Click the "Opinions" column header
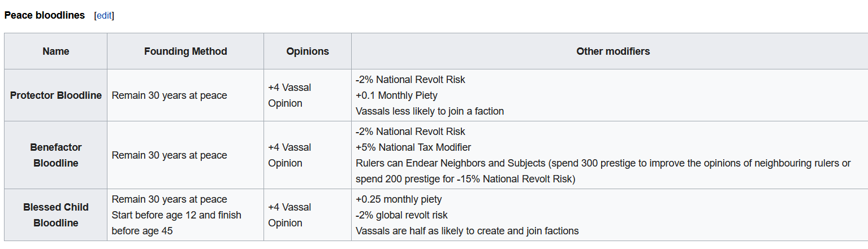 tap(308, 51)
